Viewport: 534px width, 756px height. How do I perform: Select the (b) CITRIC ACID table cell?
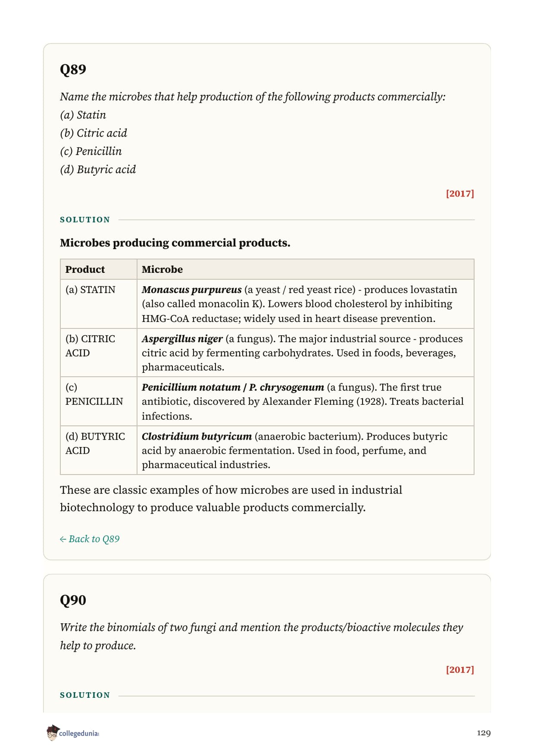pyautogui.click(x=99, y=353)
